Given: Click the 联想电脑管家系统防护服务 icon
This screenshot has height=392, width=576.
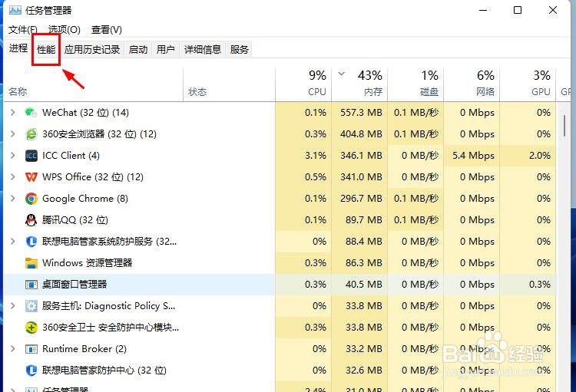Looking at the screenshot, I should pyautogui.click(x=31, y=242).
